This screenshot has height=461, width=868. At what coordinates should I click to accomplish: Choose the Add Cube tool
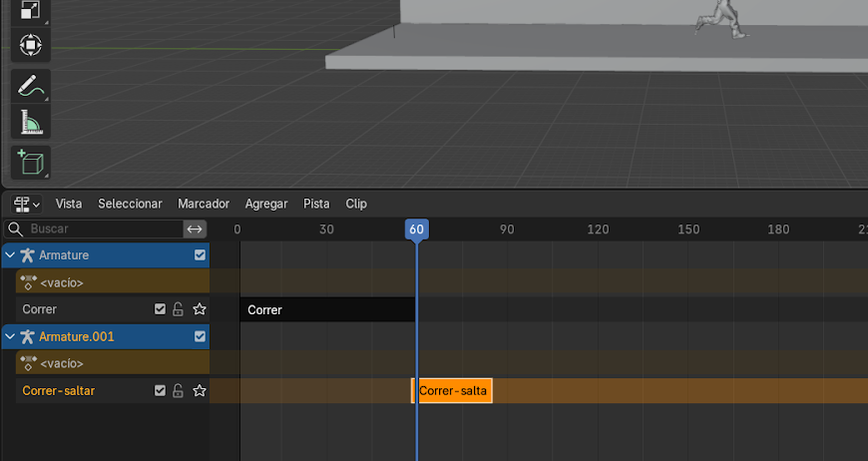coord(30,161)
